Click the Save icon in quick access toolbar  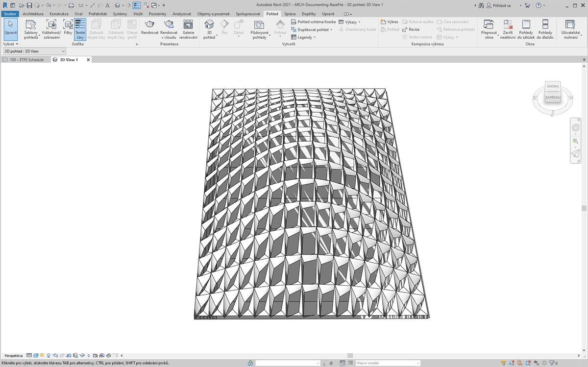coord(29,5)
